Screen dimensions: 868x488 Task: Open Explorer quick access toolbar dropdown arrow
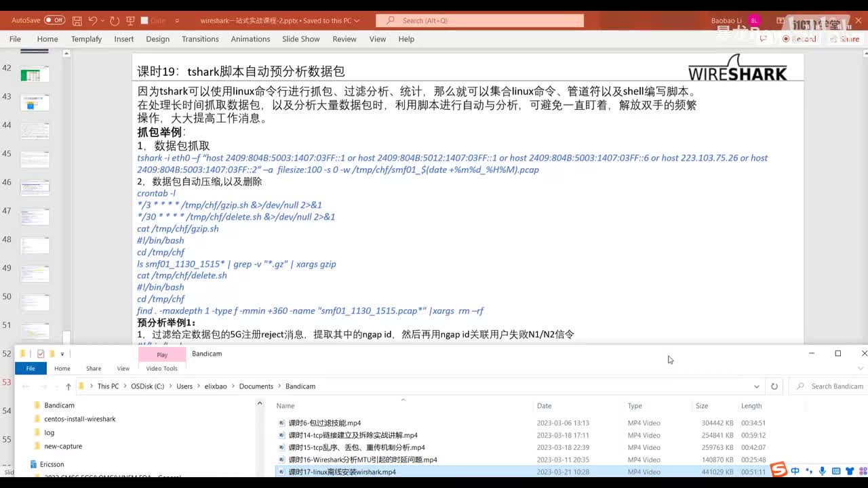click(62, 354)
